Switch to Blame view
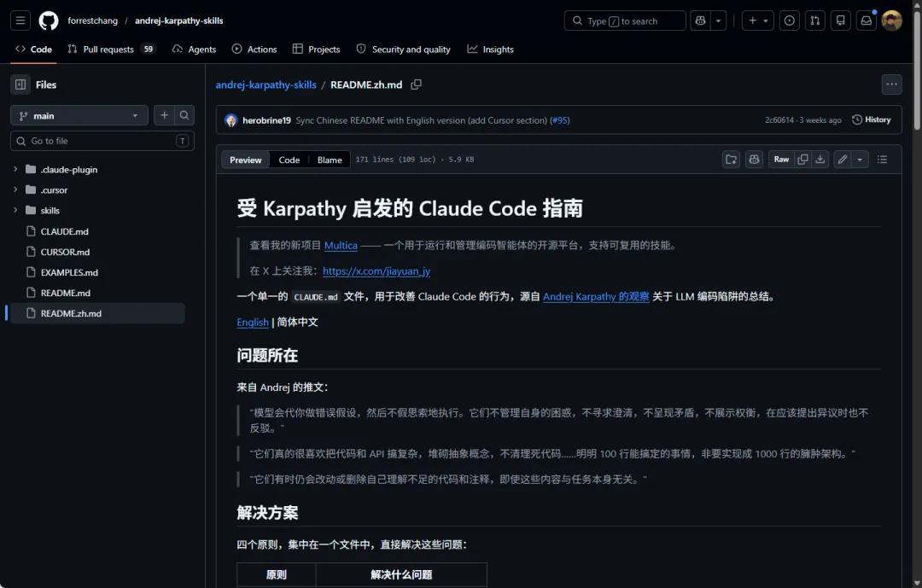The width and height of the screenshot is (922, 588). point(330,160)
